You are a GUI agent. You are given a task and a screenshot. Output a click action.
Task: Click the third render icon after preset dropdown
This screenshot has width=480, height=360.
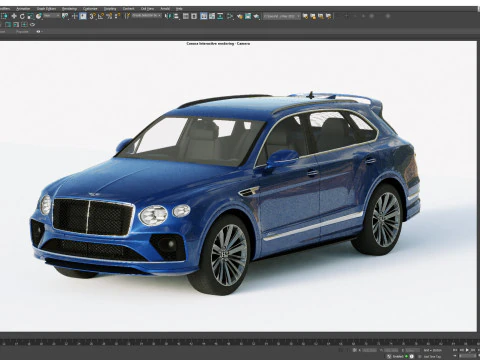321,16
